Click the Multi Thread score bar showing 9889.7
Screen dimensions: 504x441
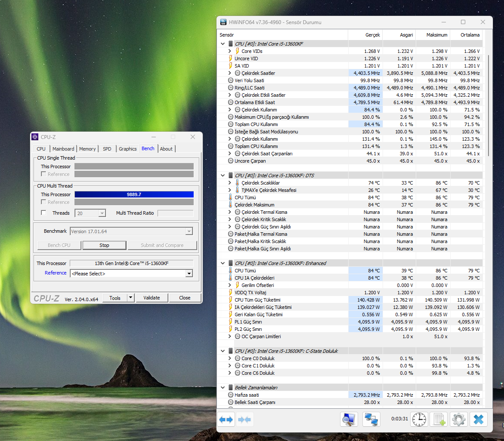click(134, 194)
